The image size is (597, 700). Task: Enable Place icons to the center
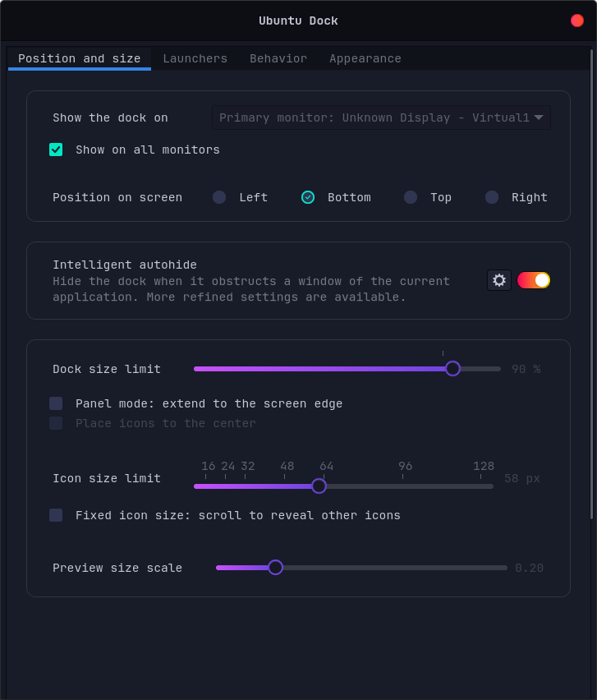pyautogui.click(x=56, y=423)
